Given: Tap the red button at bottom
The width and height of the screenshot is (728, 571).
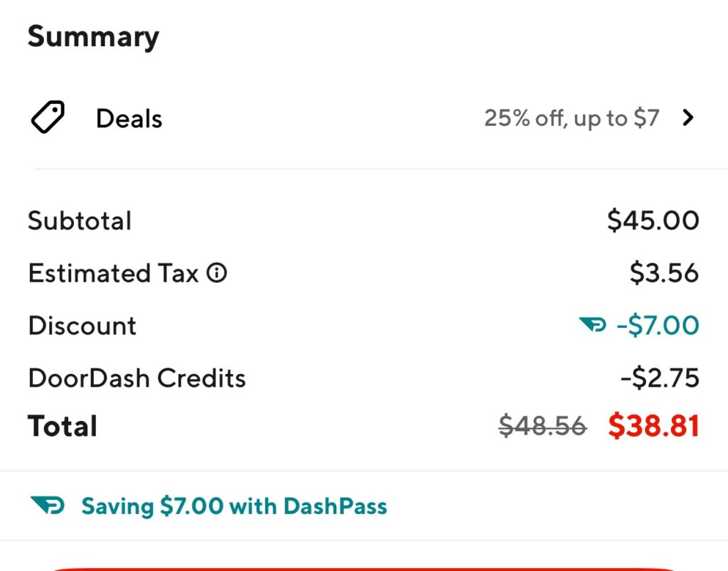Looking at the screenshot, I should (364, 569).
